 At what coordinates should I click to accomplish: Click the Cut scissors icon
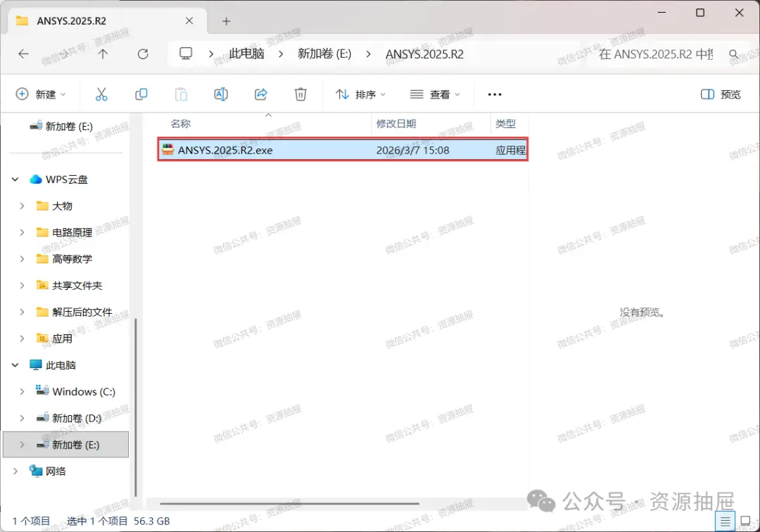click(101, 94)
